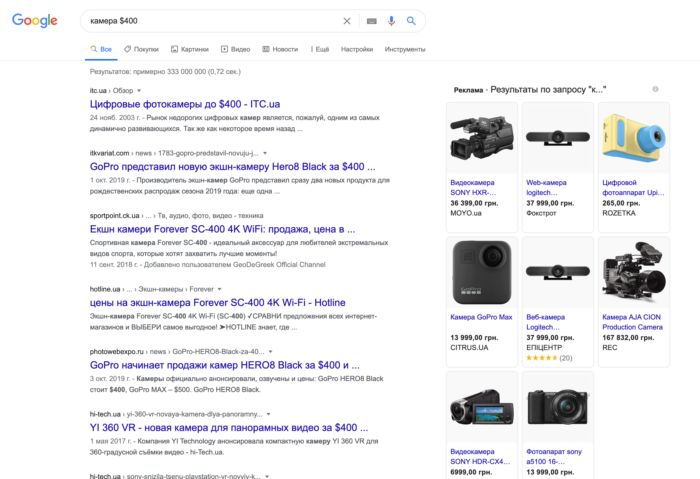Viewport: 700px width, 479px height.
Task: Switch to the Картинки tab
Action: coord(190,49)
